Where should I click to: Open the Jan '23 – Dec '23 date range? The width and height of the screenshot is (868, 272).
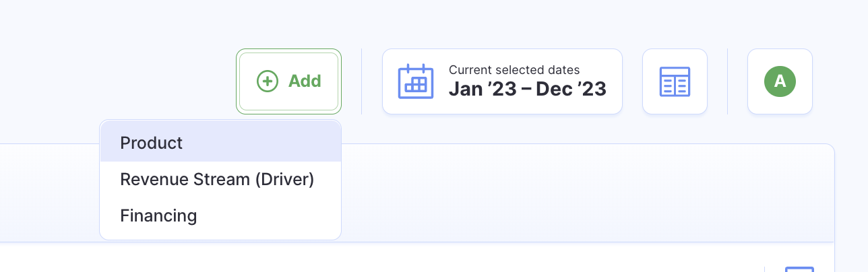[x=527, y=89]
